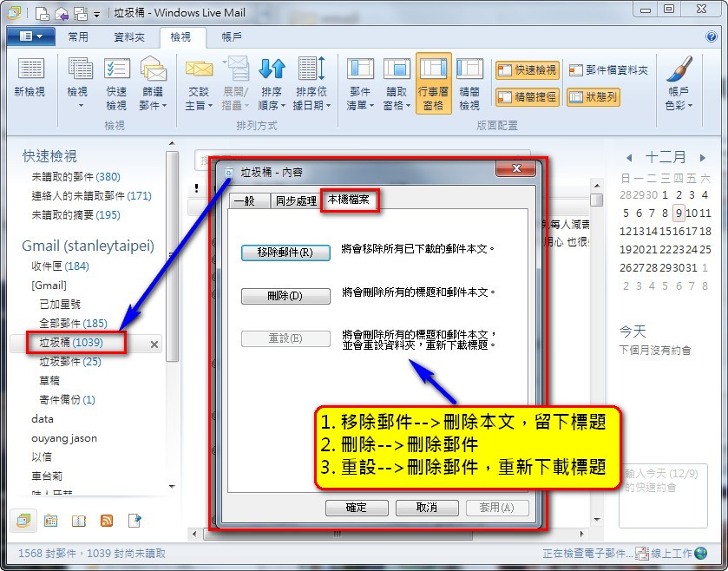Click the Sort by date icon
The image size is (728, 571).
(x=312, y=69)
